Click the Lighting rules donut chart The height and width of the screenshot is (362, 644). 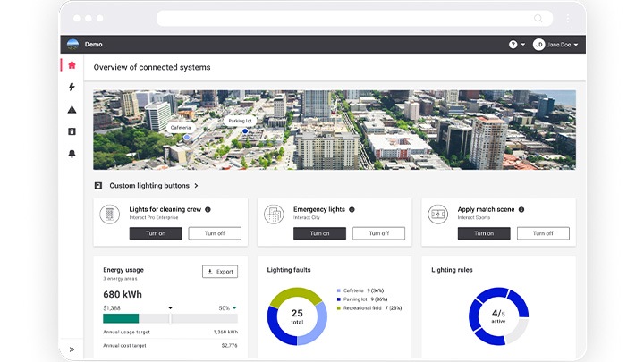[x=498, y=316]
